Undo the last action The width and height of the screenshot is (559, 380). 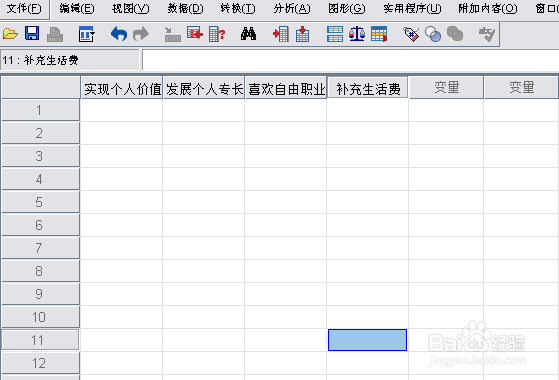coord(119,34)
